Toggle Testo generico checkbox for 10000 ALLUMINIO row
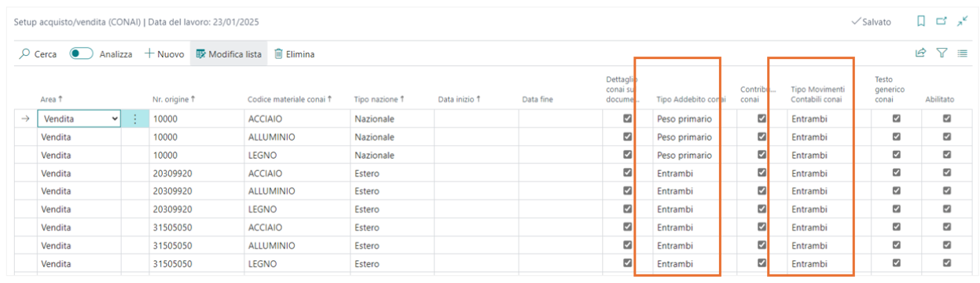 tap(896, 137)
